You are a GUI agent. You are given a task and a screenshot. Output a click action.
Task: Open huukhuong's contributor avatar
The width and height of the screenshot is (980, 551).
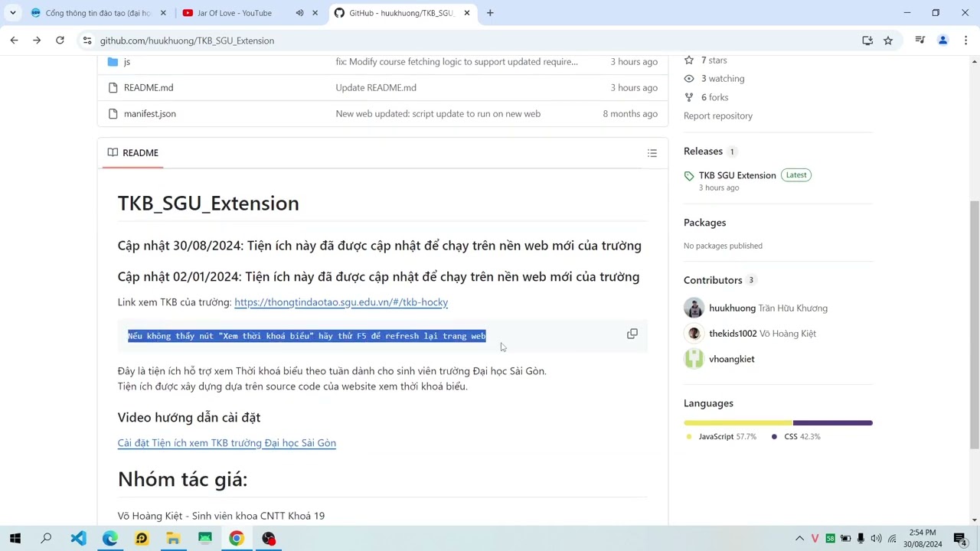694,308
